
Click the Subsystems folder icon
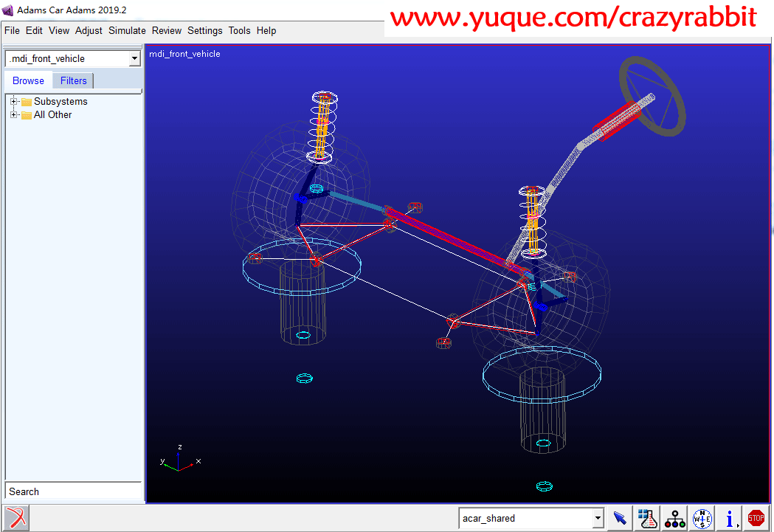point(27,102)
